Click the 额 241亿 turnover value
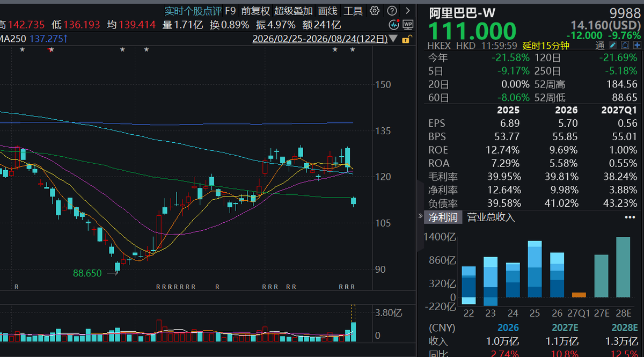 tap(321, 25)
